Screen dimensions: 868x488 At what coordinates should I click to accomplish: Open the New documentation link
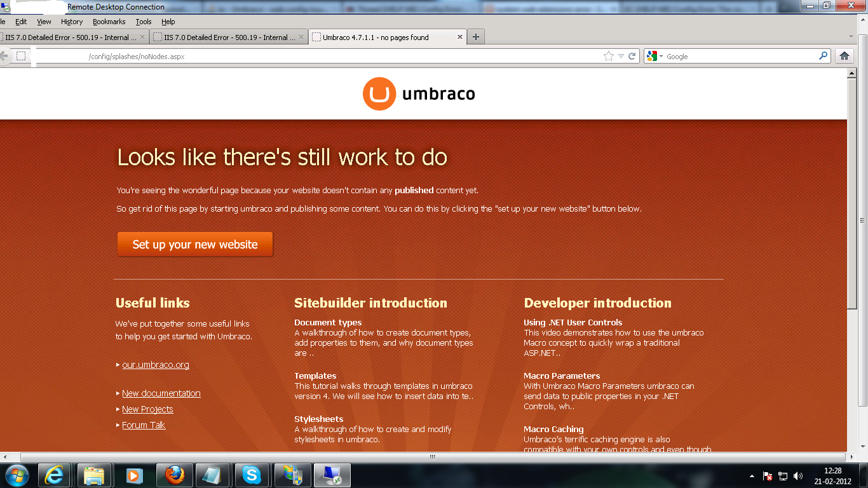161,393
